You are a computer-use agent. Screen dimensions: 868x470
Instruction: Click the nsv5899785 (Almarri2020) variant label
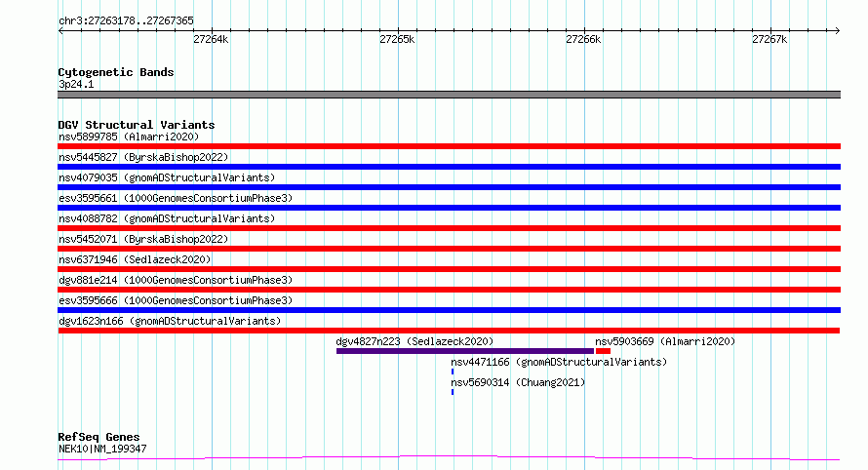point(129,137)
